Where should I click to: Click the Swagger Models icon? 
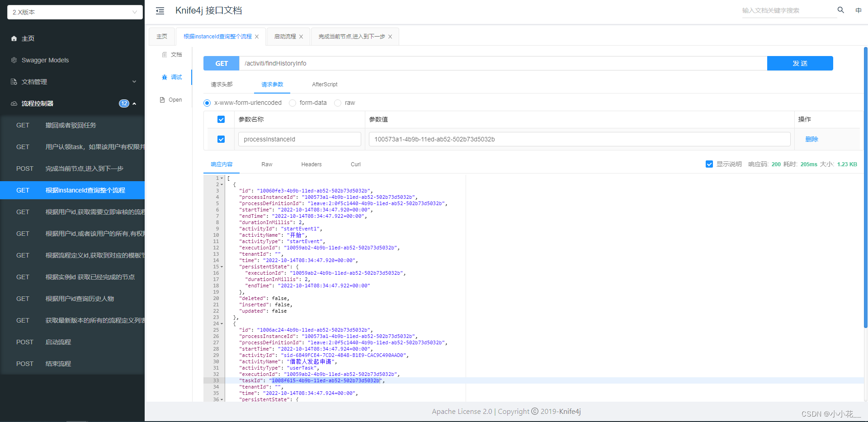(x=14, y=60)
